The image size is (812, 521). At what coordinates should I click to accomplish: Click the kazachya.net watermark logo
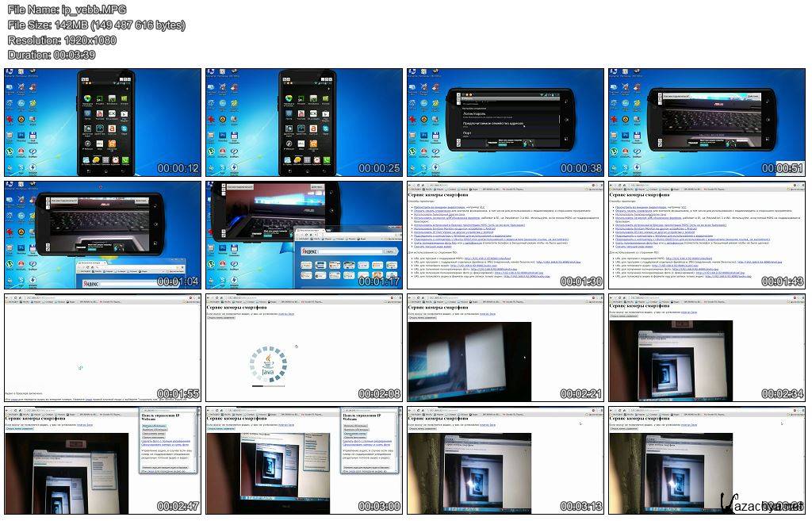(761, 504)
